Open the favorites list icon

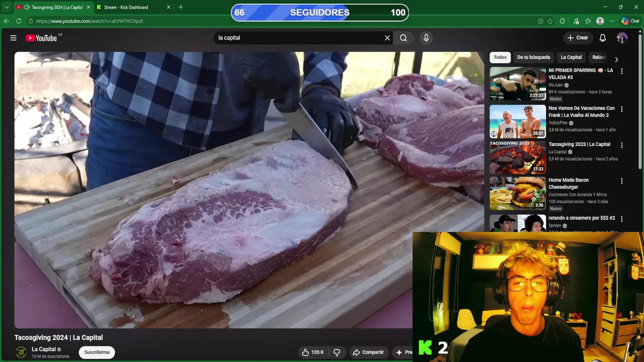coord(588,21)
